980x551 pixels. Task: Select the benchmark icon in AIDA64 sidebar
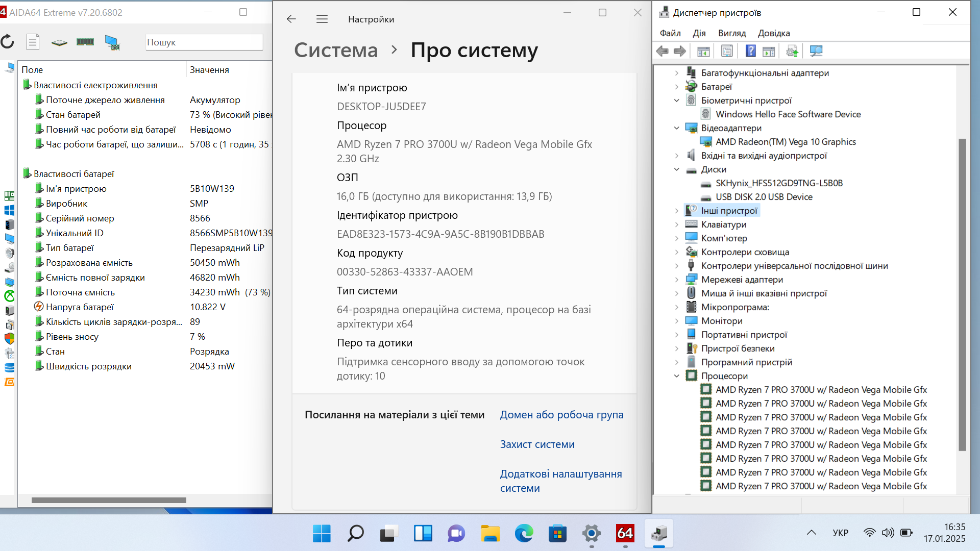(9, 382)
